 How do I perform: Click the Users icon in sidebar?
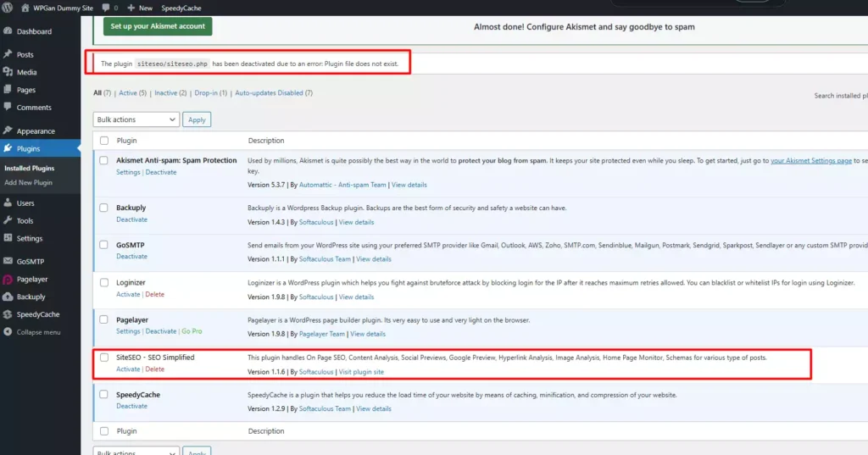click(x=8, y=203)
